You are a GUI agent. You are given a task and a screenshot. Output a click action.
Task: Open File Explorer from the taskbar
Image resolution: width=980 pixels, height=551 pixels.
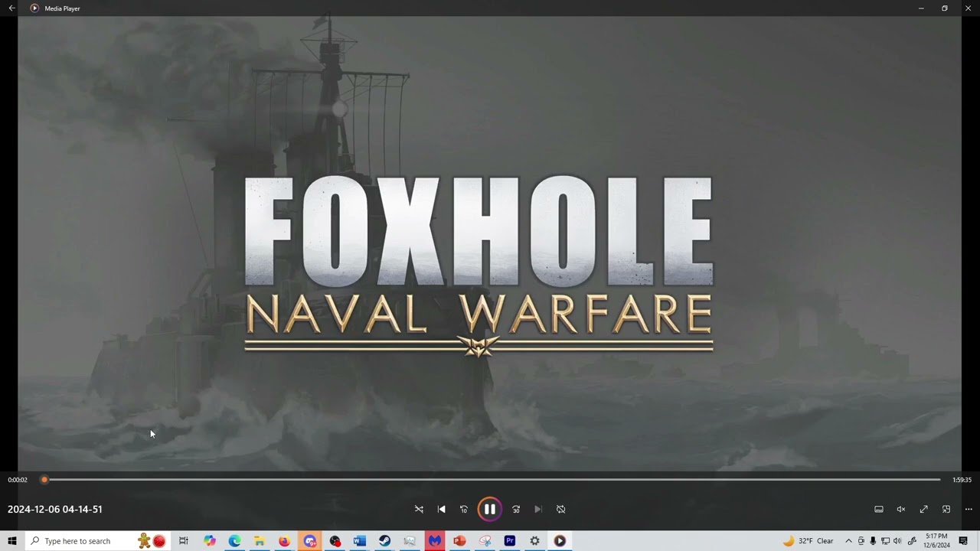coord(260,541)
